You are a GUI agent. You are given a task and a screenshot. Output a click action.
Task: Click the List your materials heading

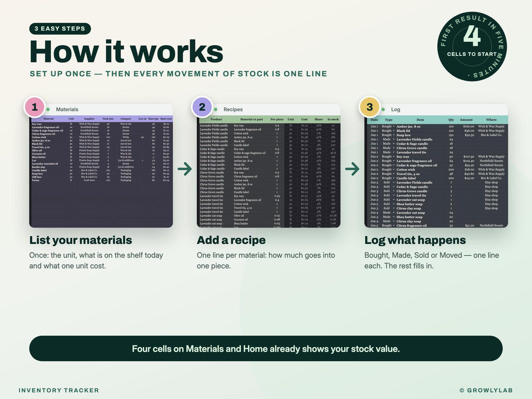pos(81,240)
